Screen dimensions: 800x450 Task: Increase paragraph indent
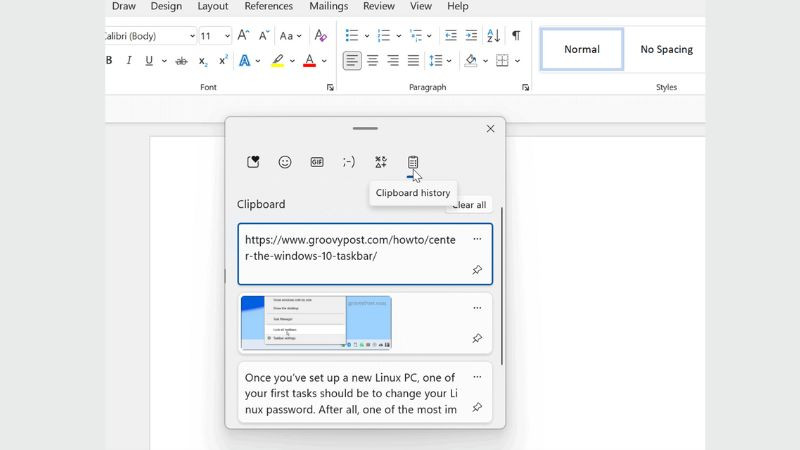471,35
